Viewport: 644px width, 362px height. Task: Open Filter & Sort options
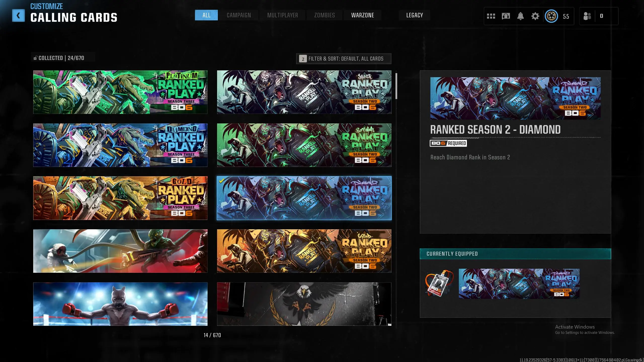(343, 59)
